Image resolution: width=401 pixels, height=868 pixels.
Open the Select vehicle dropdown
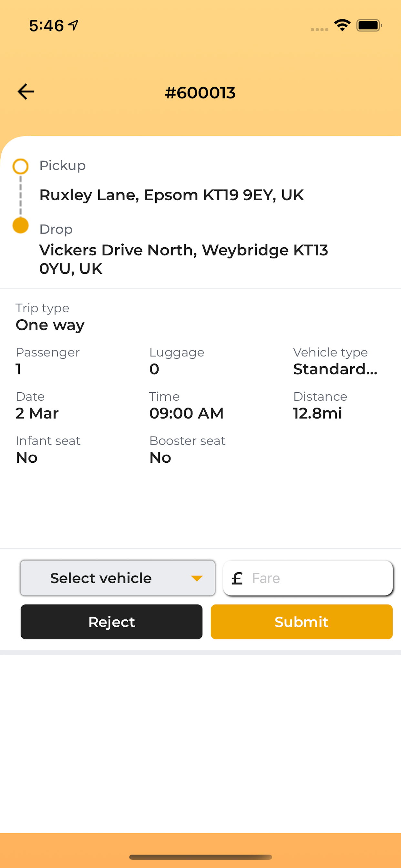(118, 578)
